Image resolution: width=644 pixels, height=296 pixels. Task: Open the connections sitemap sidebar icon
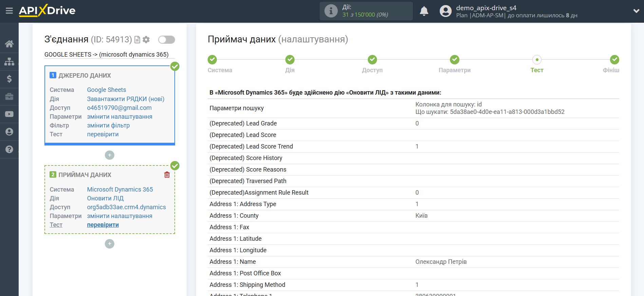(x=9, y=61)
